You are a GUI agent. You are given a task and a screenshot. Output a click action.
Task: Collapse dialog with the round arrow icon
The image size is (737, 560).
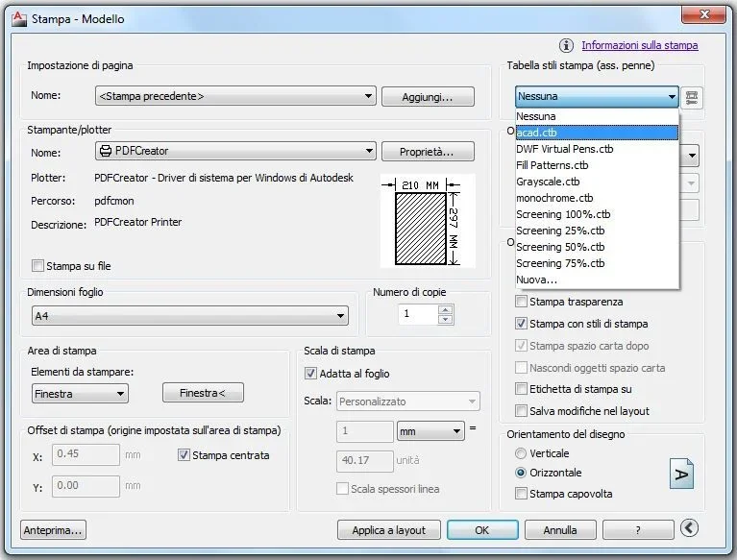[x=688, y=528]
